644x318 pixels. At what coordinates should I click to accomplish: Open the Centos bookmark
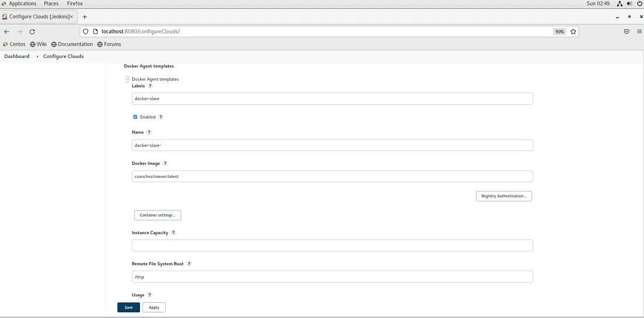[14, 44]
